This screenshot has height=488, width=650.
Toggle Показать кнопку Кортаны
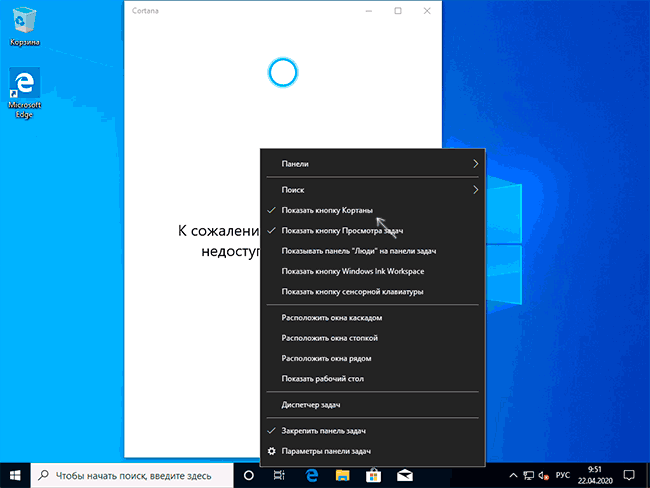372,210
